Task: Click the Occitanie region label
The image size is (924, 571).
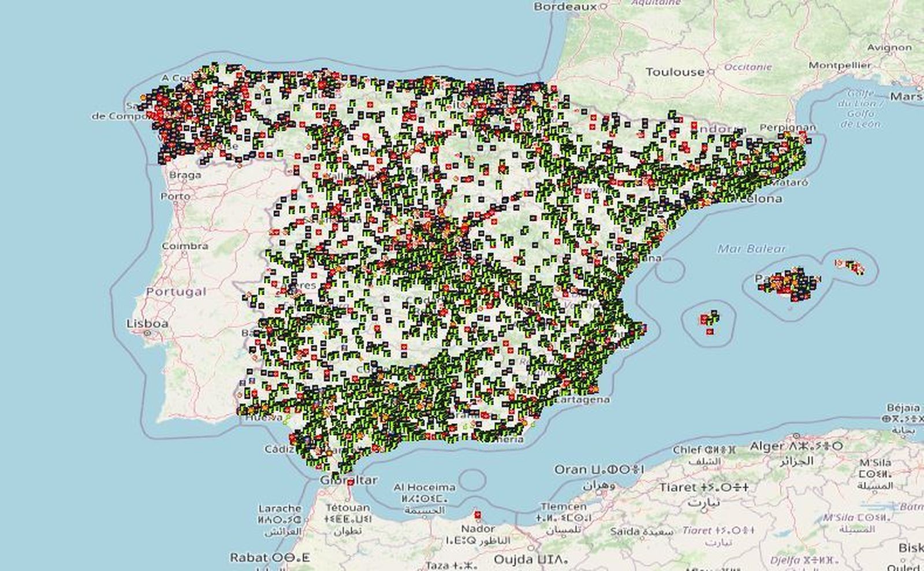Action: pos(748,67)
